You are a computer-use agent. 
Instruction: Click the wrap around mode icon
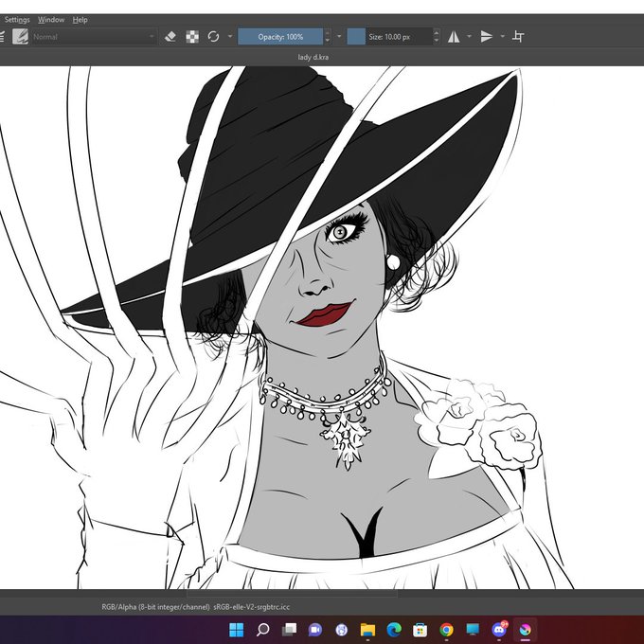tap(518, 37)
